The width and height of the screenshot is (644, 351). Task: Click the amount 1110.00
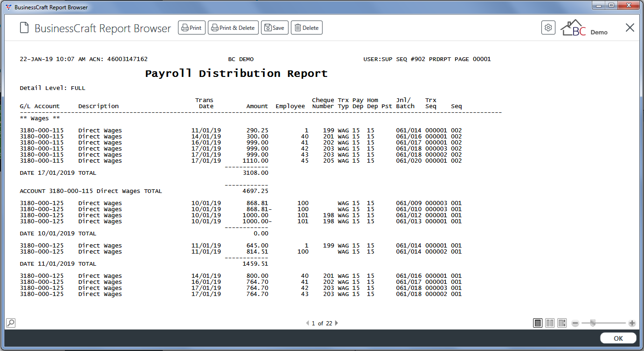[256, 161]
